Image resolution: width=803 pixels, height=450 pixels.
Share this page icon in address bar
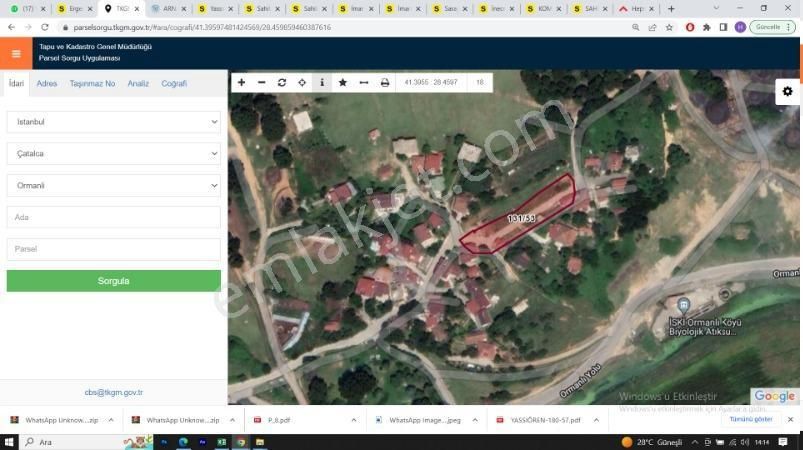[652, 28]
